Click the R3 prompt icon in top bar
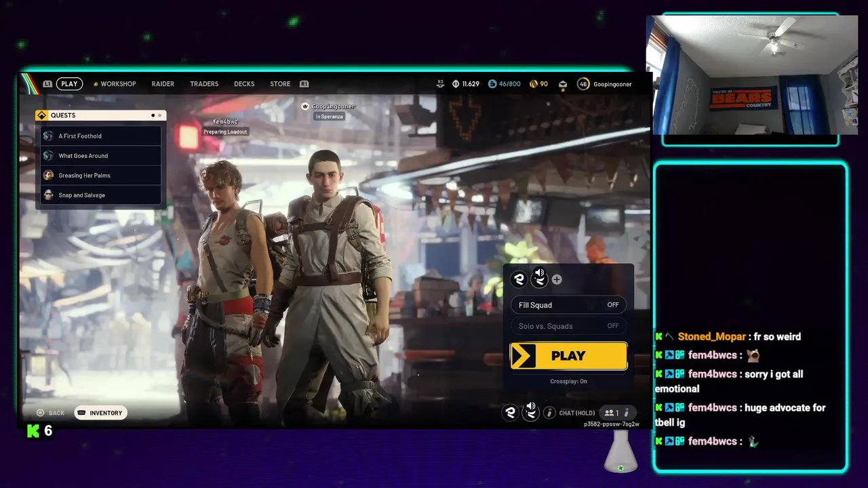This screenshot has width=868, height=488. click(440, 83)
